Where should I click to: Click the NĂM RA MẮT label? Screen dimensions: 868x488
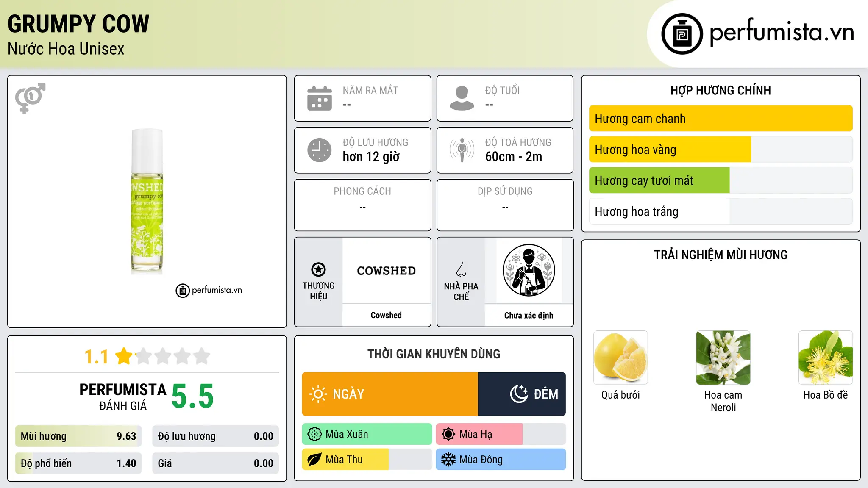[x=370, y=91]
